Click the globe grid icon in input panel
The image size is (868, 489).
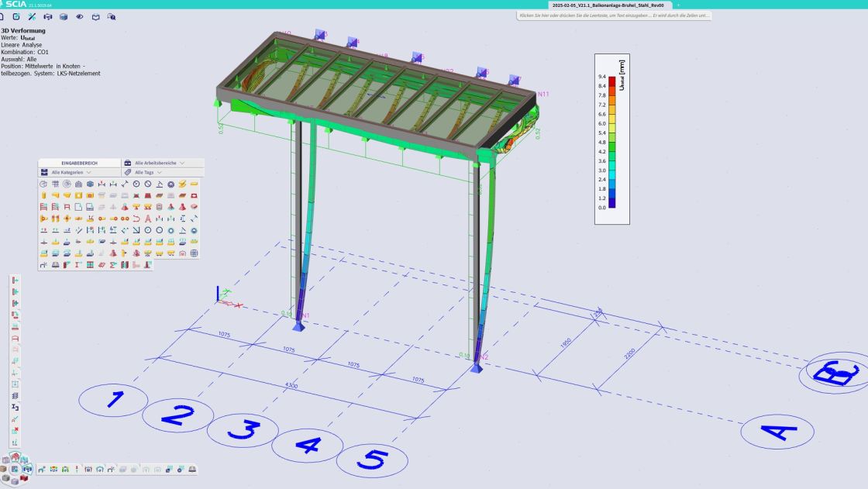[x=194, y=253]
